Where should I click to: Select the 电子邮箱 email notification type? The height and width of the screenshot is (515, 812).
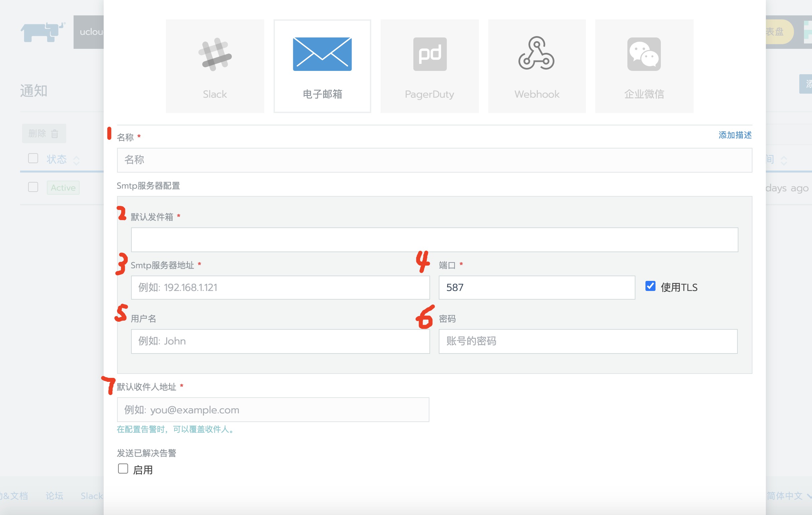(322, 66)
